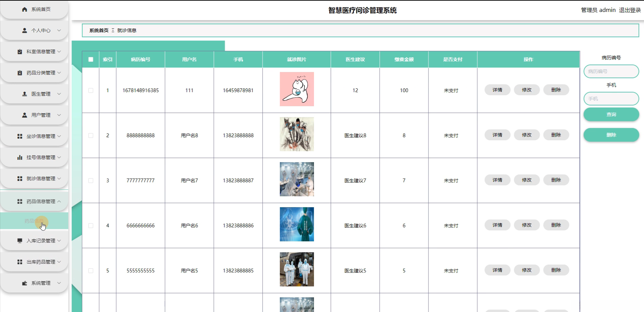The width and height of the screenshot is (644, 312).
Task: Check the row for record 6666666666
Action: [x=91, y=226]
